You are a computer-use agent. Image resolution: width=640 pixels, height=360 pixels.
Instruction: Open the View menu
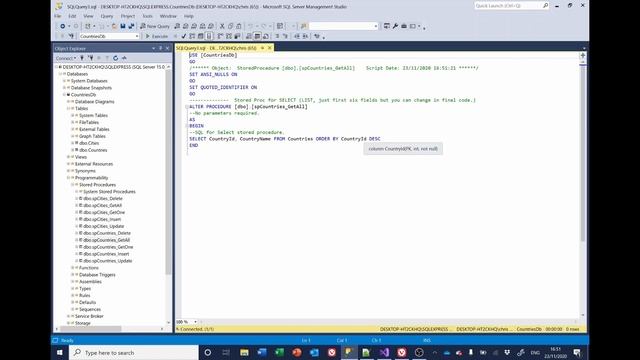88,16
